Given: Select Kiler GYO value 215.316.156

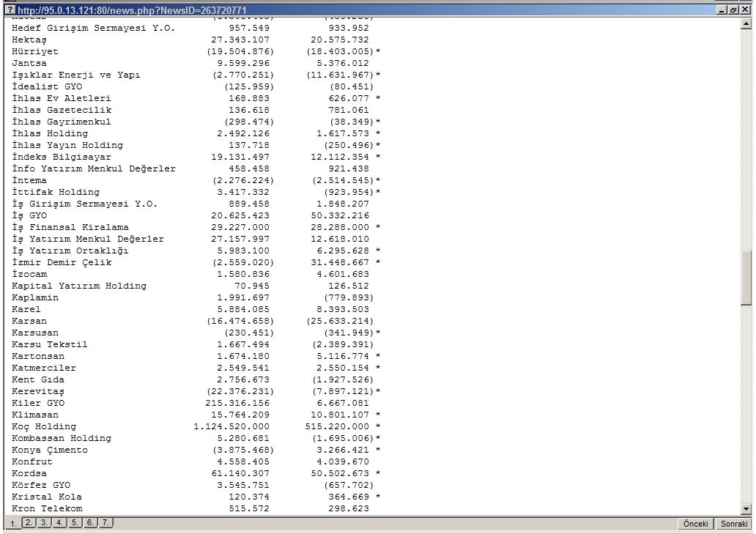Looking at the screenshot, I should (x=237, y=403).
